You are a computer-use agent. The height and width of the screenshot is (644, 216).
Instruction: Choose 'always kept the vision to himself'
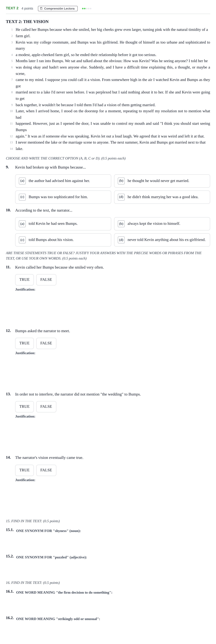162,224
